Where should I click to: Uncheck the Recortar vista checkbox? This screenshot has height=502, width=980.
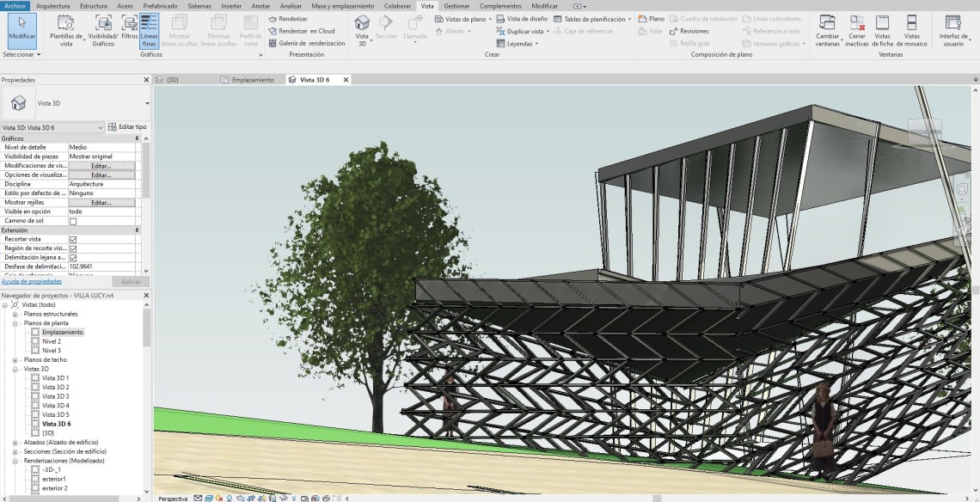point(73,239)
